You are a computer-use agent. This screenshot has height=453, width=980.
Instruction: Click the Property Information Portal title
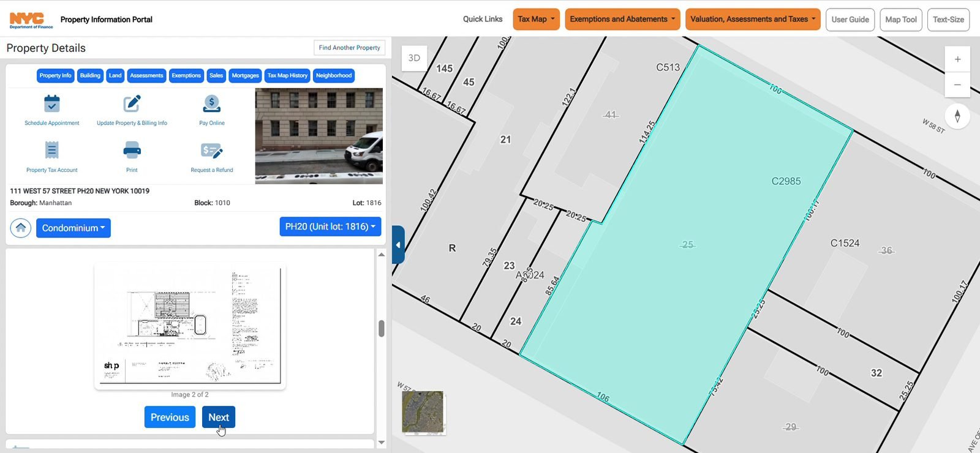click(107, 20)
